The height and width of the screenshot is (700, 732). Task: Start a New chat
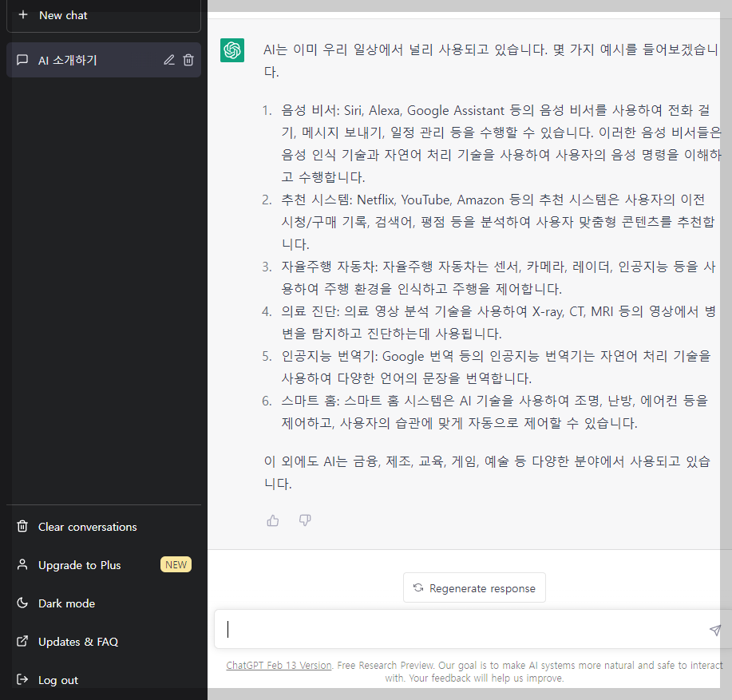coord(104,16)
